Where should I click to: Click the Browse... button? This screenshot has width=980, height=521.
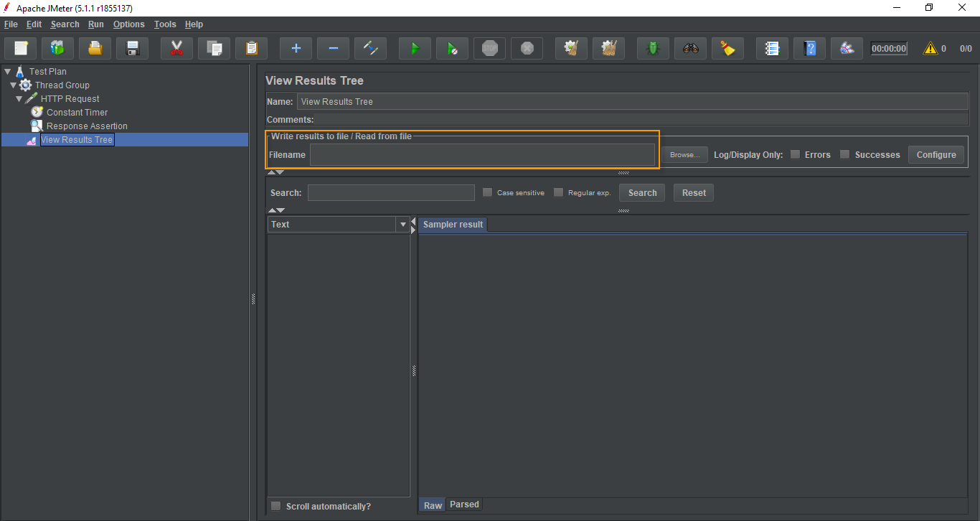point(684,155)
